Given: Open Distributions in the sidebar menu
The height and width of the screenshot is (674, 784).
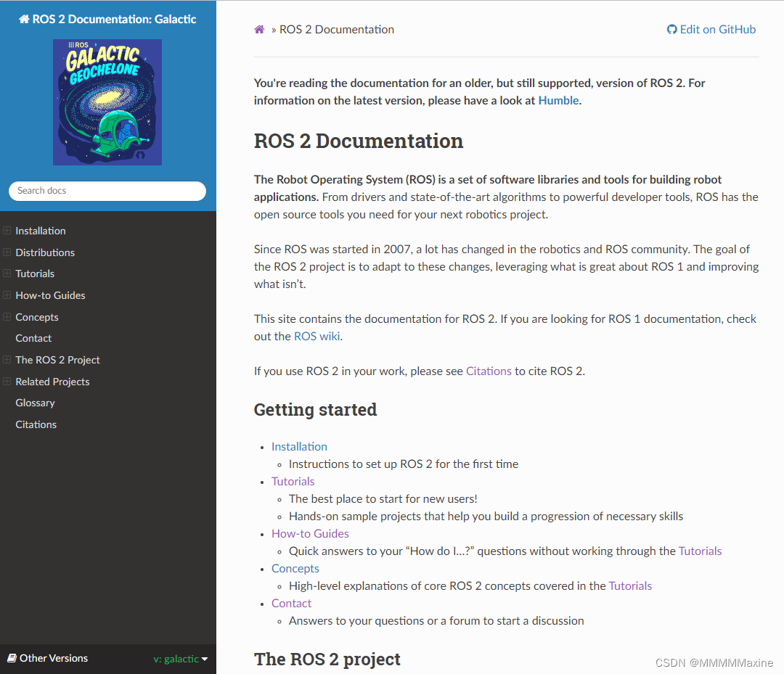Looking at the screenshot, I should (45, 252).
